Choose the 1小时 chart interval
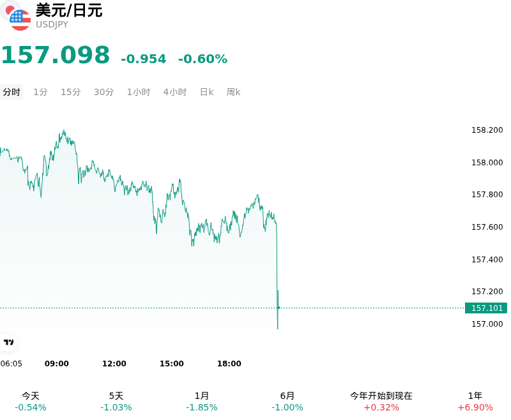Image resolution: width=511 pixels, height=420 pixels. pyautogui.click(x=139, y=92)
